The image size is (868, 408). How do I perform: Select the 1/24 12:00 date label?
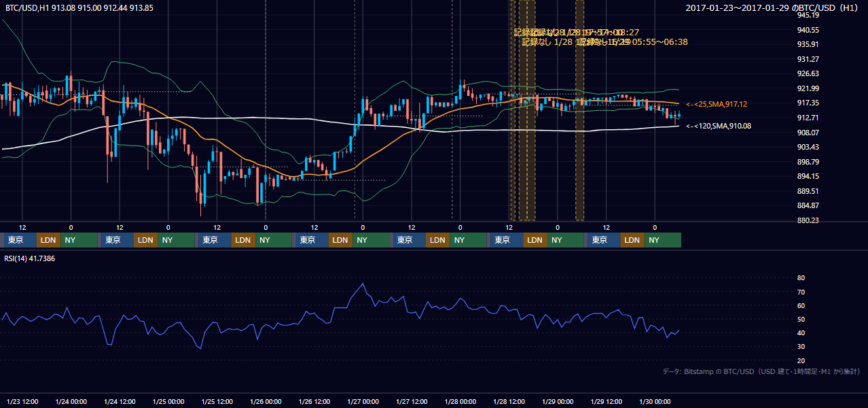coord(119,401)
